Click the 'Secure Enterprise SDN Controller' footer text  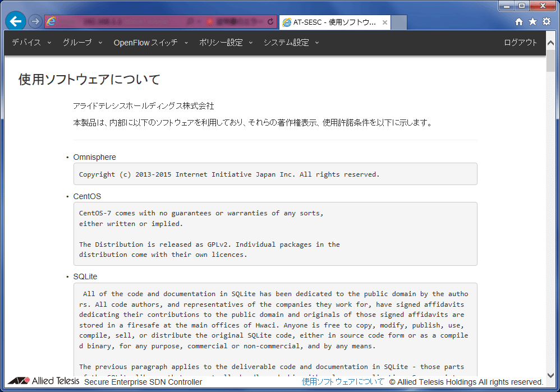click(x=143, y=382)
